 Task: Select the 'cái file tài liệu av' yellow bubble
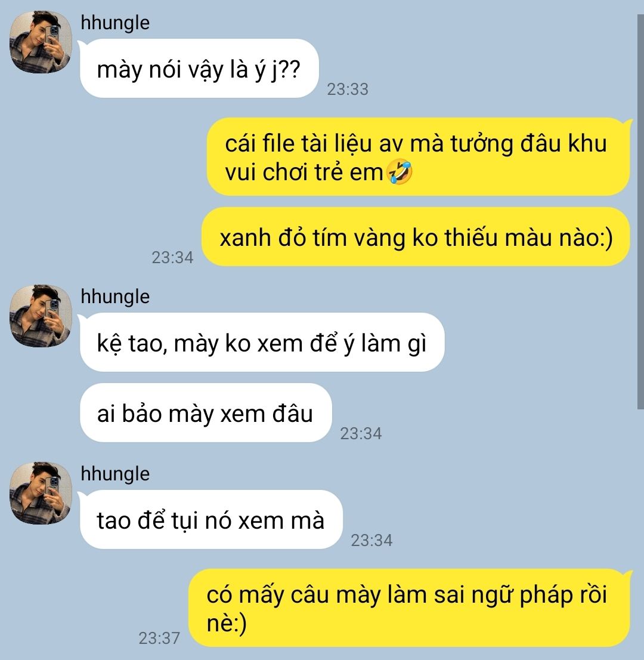coord(419,156)
